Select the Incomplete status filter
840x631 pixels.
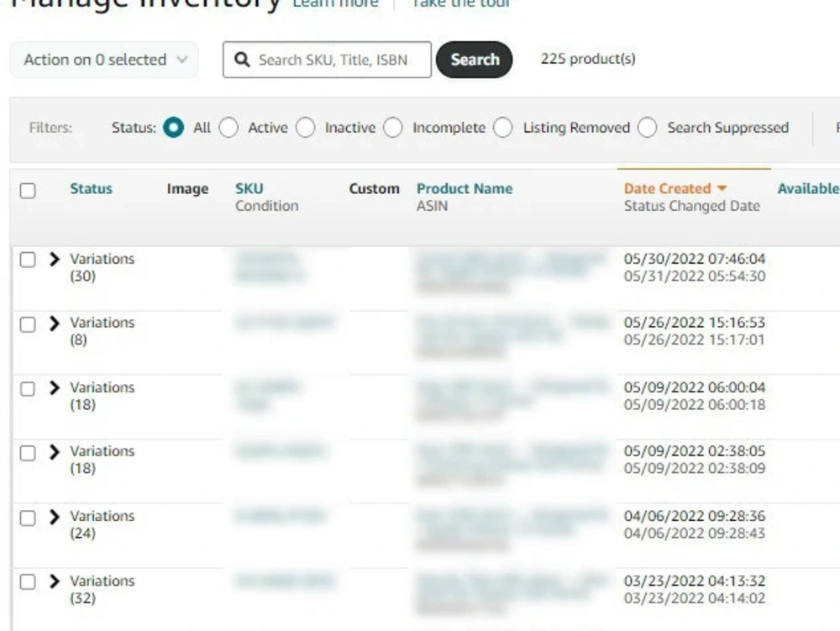click(x=392, y=128)
